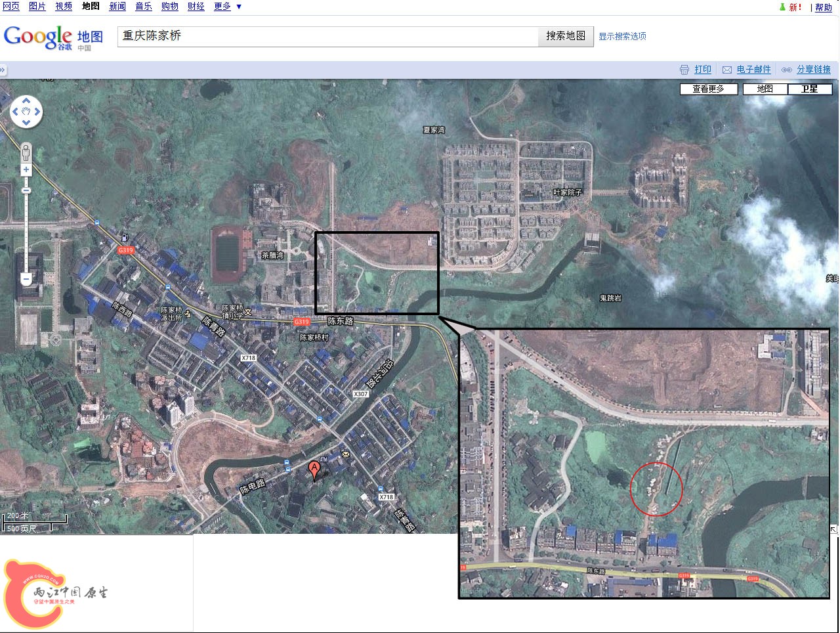Open the 新闻 news section
Screen dimensions: 840x633
tap(117, 7)
